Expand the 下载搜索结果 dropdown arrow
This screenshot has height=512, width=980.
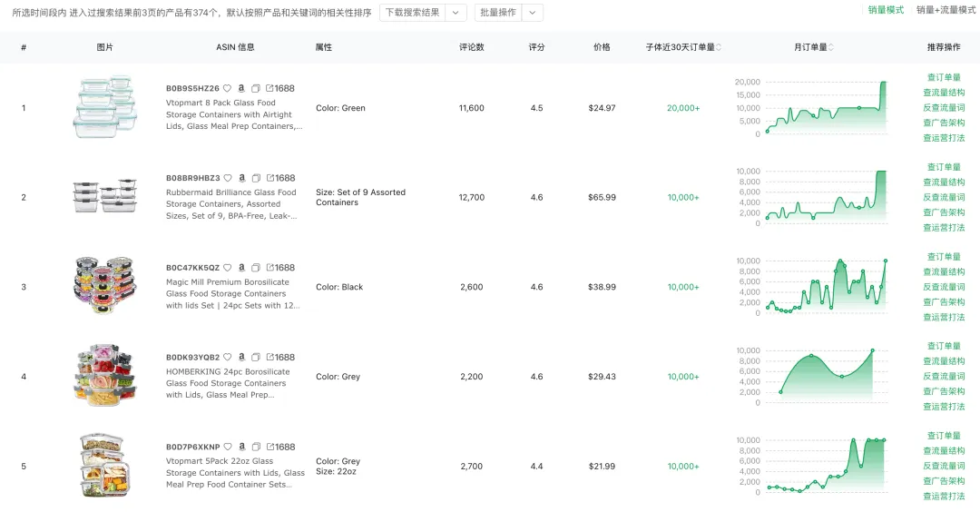pos(456,13)
